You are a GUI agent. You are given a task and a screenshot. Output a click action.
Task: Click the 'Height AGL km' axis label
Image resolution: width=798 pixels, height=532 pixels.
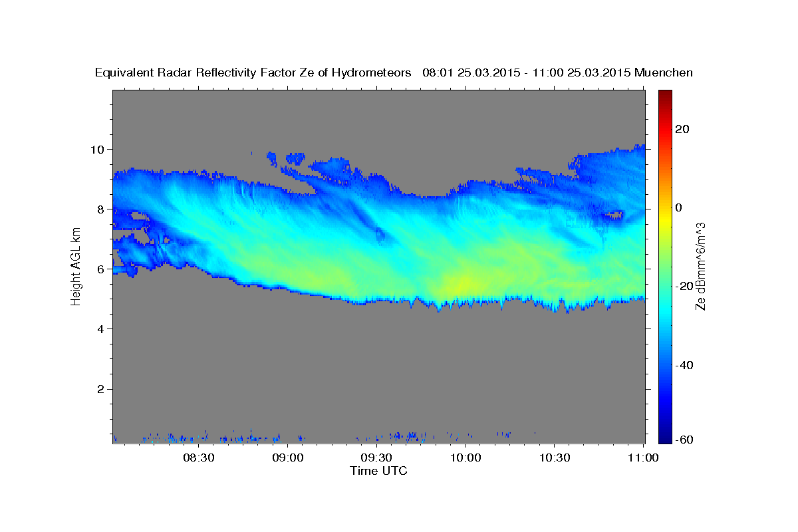[x=76, y=266]
